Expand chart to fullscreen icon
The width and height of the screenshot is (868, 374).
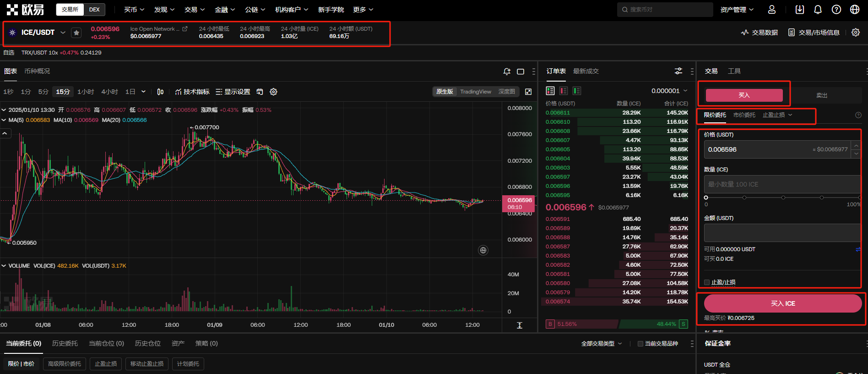point(528,92)
